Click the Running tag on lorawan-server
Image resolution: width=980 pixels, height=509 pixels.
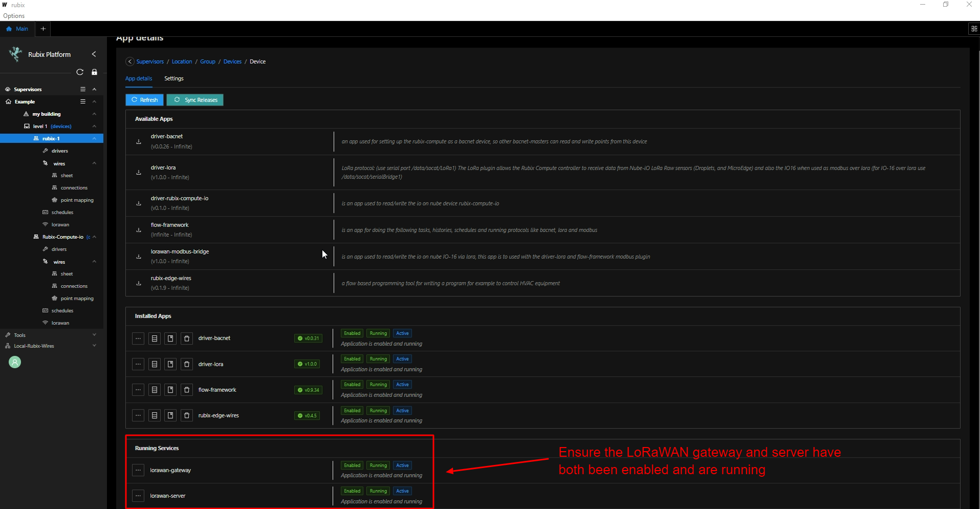coord(378,491)
